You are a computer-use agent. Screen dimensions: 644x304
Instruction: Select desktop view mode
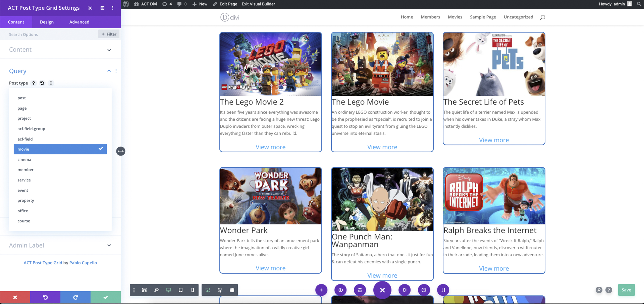point(169,290)
